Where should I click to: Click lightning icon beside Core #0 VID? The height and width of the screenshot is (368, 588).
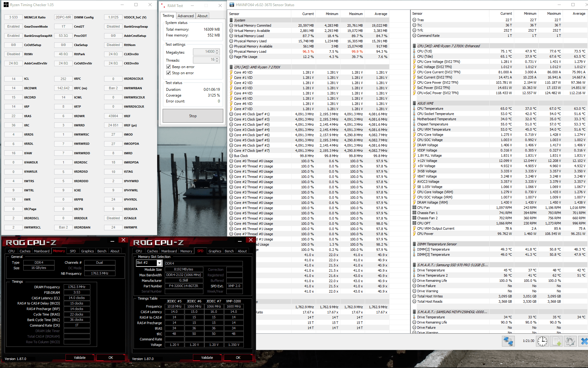coord(231,72)
